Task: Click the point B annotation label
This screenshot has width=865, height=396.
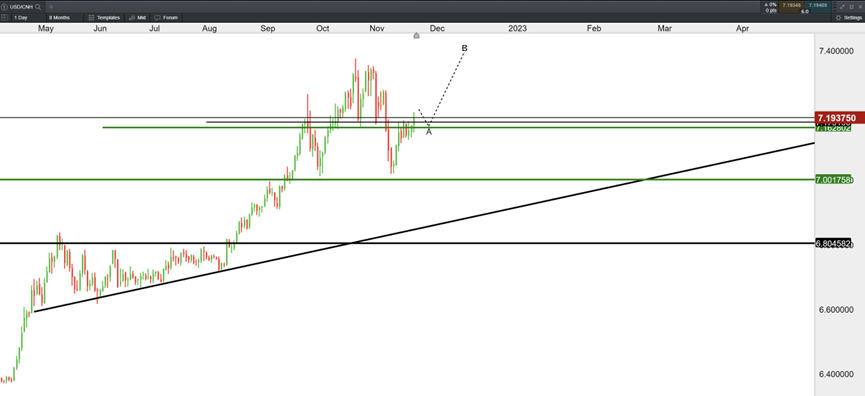Action: [464, 49]
